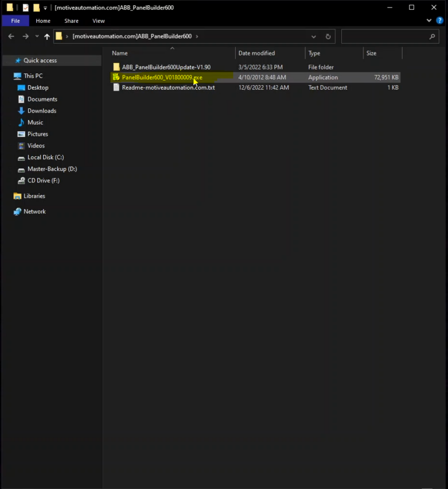Viewport: 448px width, 489px height.
Task: Click the Back navigation arrow
Action: pyautogui.click(x=11, y=36)
